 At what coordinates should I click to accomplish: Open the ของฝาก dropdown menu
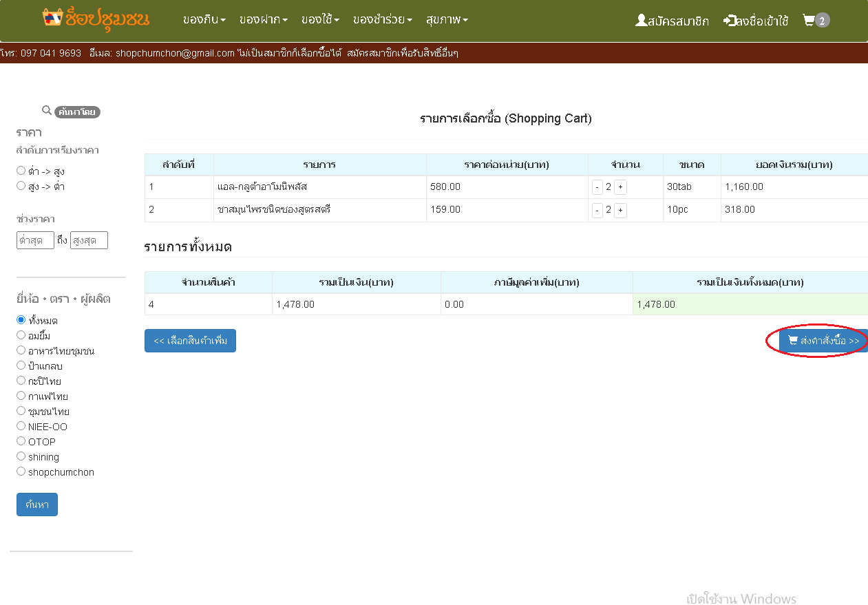coord(264,20)
